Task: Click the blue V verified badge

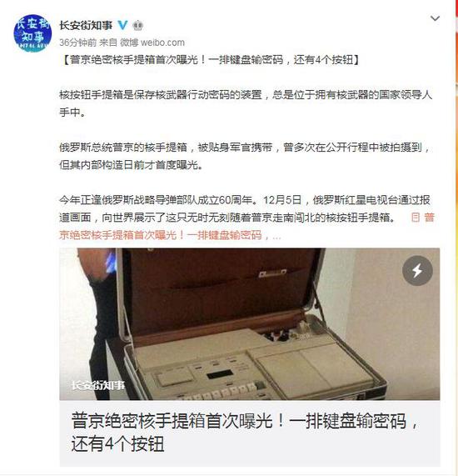Action: tap(122, 26)
